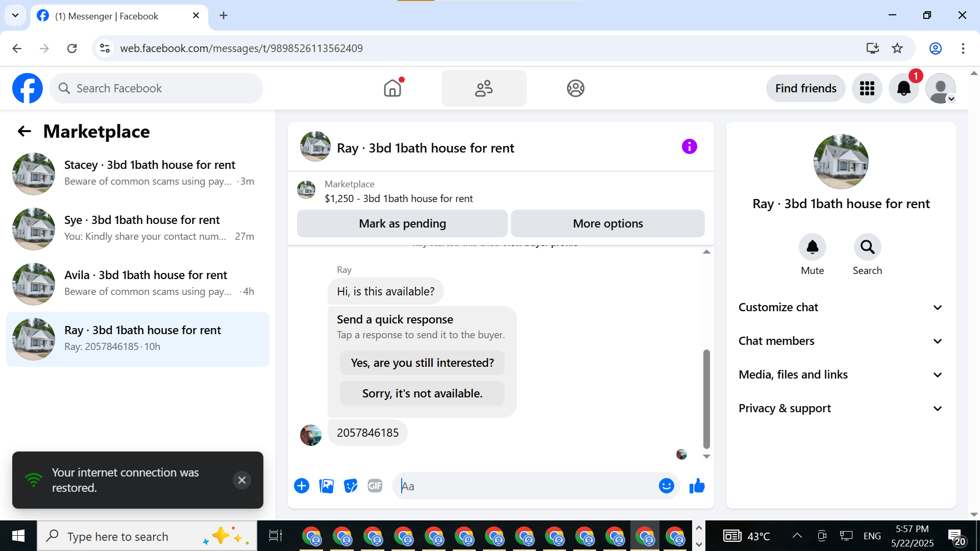Bookmark this page with star icon
The image size is (980, 551).
tap(897, 48)
